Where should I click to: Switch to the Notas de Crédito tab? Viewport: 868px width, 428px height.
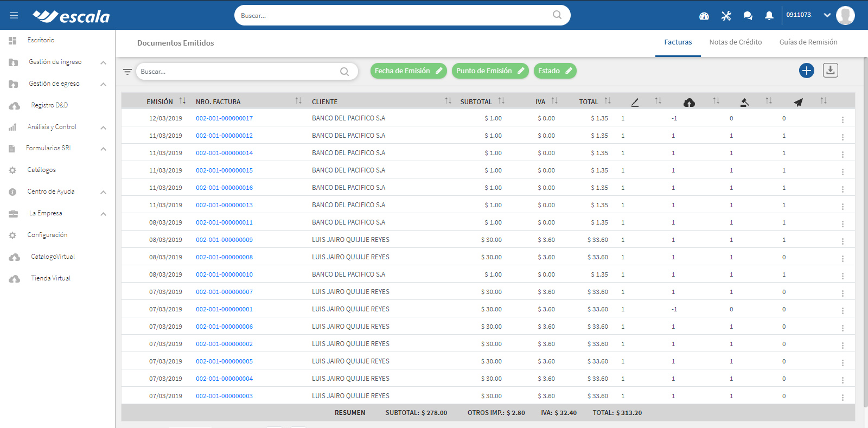[x=736, y=42]
